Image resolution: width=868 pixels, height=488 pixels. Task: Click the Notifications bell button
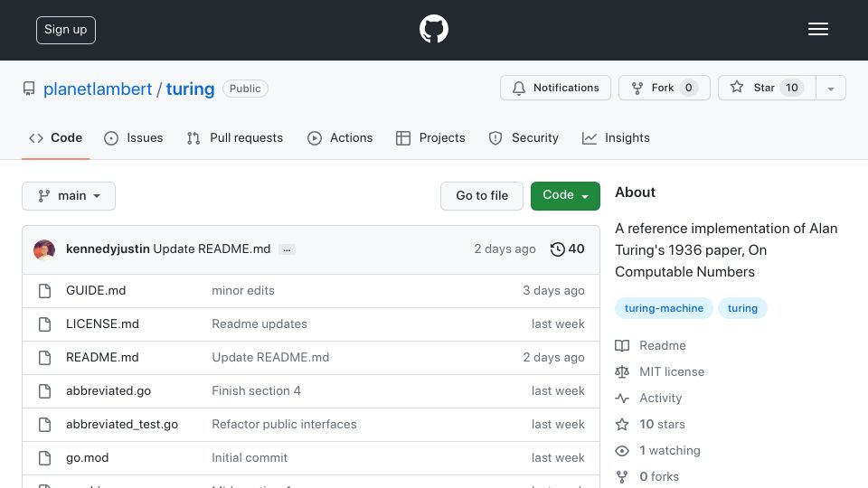[x=555, y=88]
